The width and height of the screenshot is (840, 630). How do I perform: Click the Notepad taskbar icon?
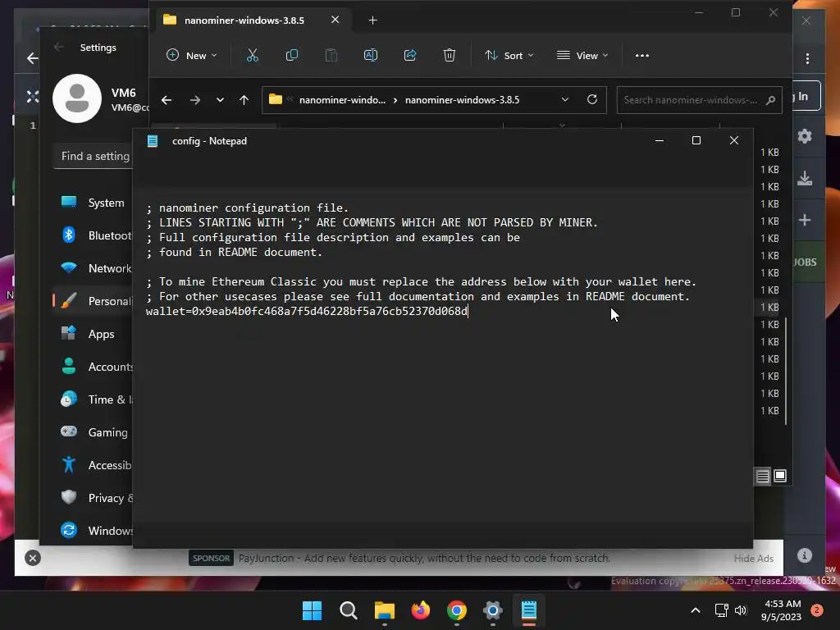[x=529, y=610]
